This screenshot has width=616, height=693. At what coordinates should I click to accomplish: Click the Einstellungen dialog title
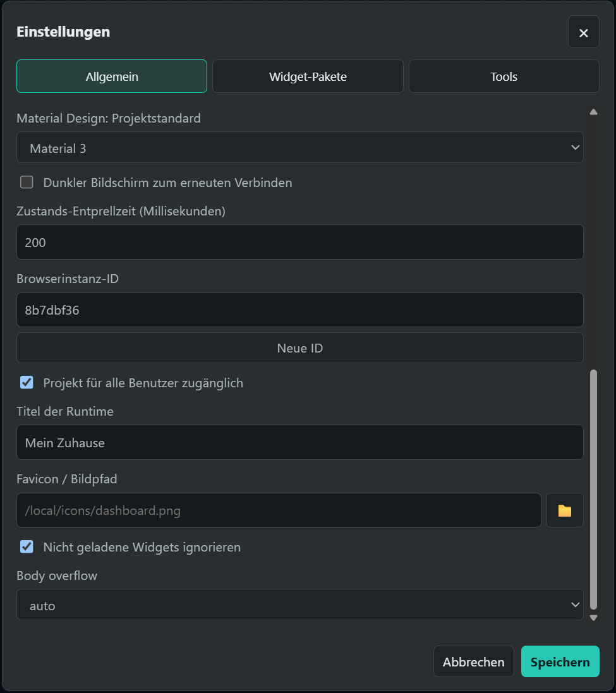(63, 32)
